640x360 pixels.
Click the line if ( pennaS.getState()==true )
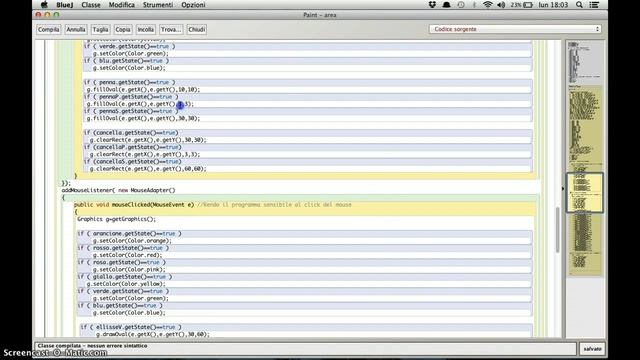pyautogui.click(x=131, y=111)
